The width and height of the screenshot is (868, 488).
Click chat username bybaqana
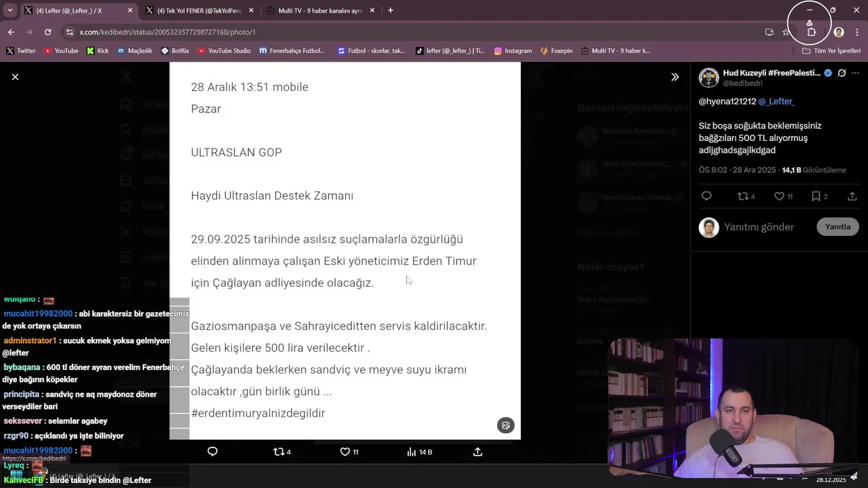[22, 367]
